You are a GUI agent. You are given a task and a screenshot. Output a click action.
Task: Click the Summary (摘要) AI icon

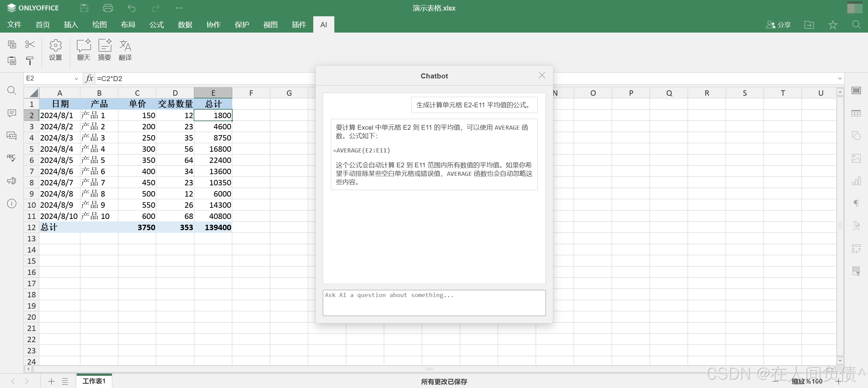tap(104, 50)
